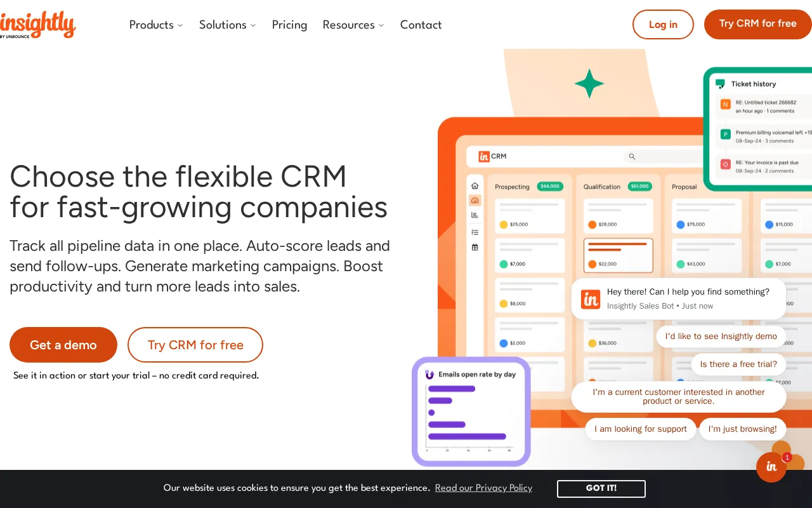The image size is (812, 508).
Task: Click the "RE: Untitled ticket 266682" entry
Action: click(765, 105)
